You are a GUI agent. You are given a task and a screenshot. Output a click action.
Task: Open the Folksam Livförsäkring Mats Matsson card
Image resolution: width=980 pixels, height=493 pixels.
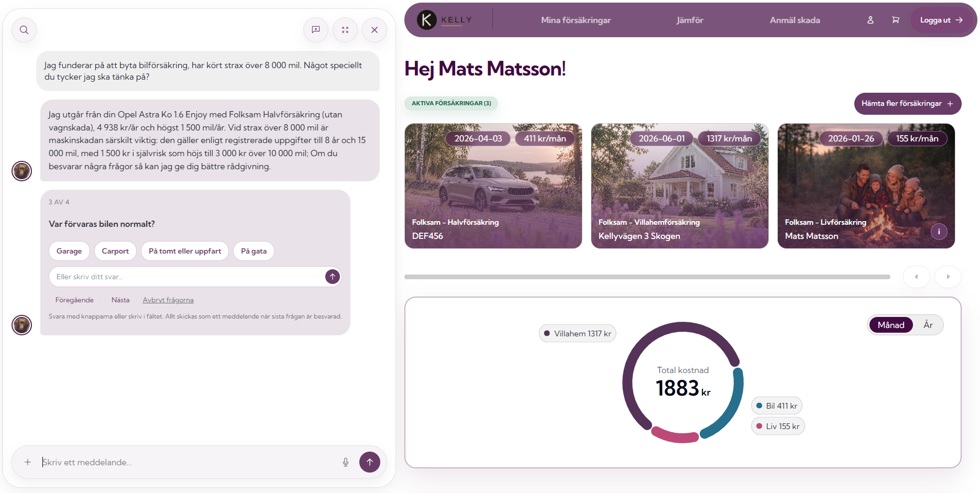[866, 186]
